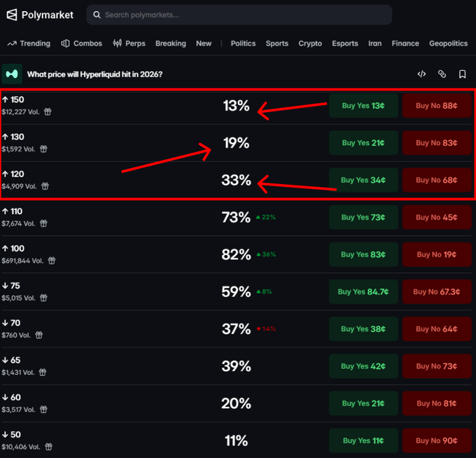Click the $10,406 Vol. text

click(21, 447)
